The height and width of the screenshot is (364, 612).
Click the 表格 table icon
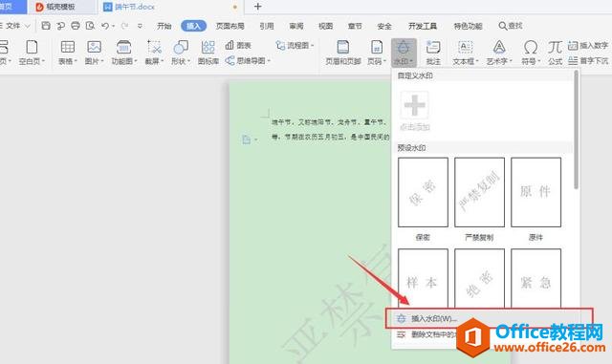point(68,47)
